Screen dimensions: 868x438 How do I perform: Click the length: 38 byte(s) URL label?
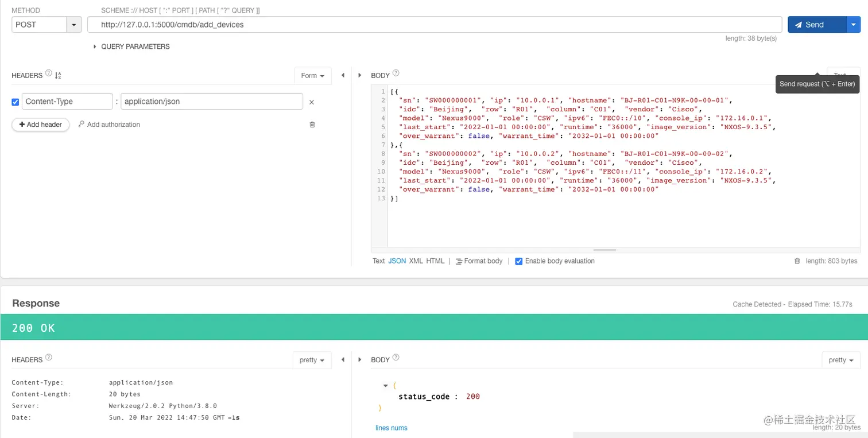[751, 38]
